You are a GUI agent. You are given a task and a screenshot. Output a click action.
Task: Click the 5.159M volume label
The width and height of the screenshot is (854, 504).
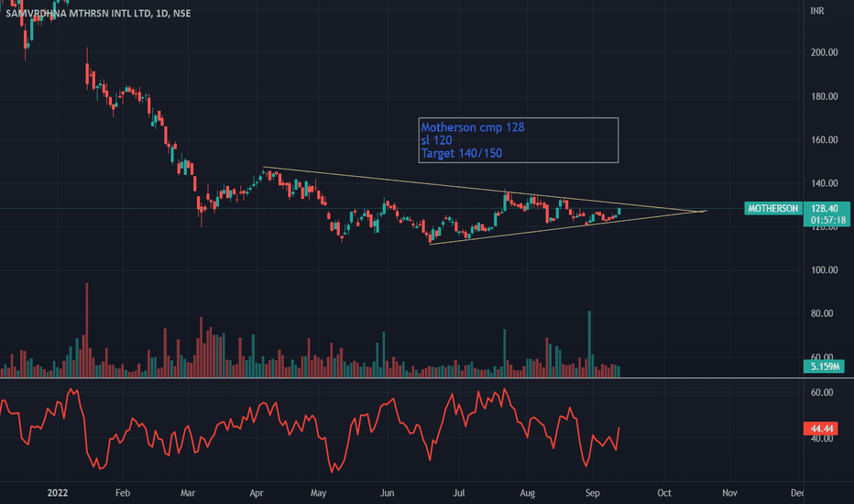tap(825, 367)
